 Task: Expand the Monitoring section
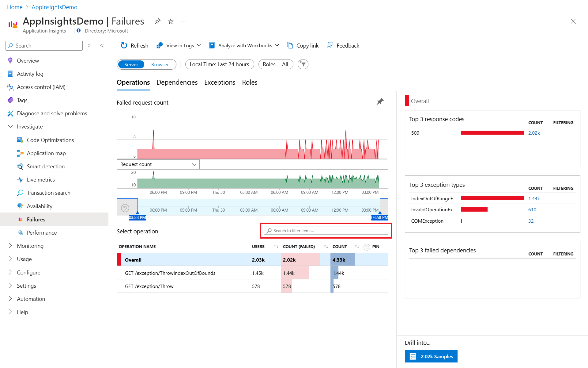[30, 246]
